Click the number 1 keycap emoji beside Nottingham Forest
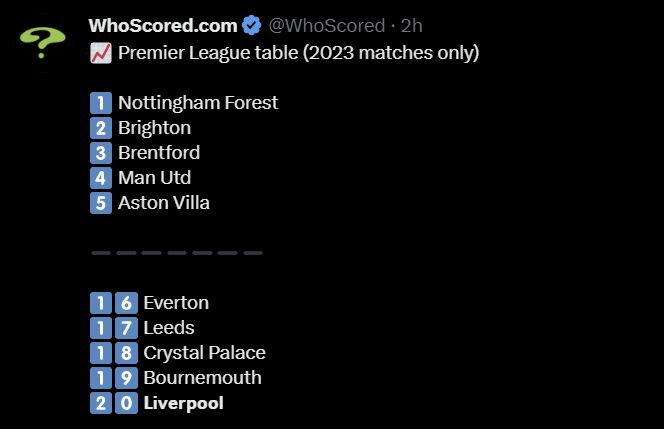The height and width of the screenshot is (429, 664). (x=100, y=103)
